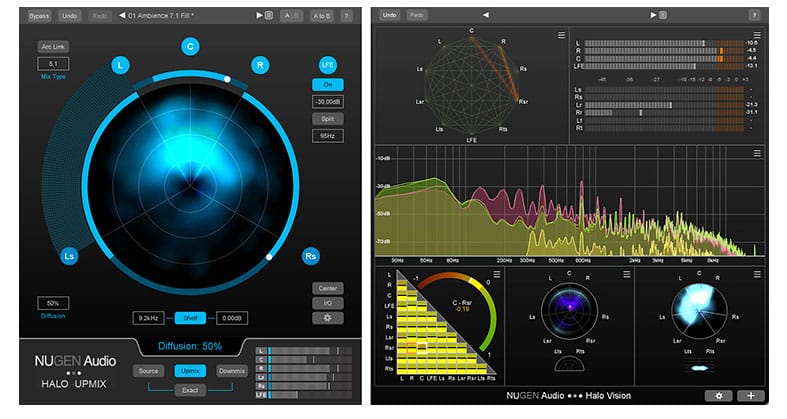This screenshot has width=787, height=419.
Task: Click the LFE channel icon
Action: tap(326, 66)
